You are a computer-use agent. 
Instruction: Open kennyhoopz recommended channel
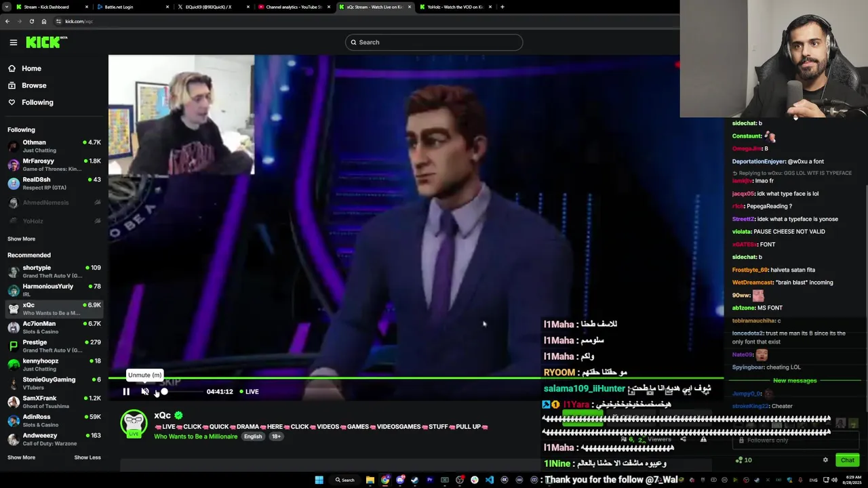[54, 365]
